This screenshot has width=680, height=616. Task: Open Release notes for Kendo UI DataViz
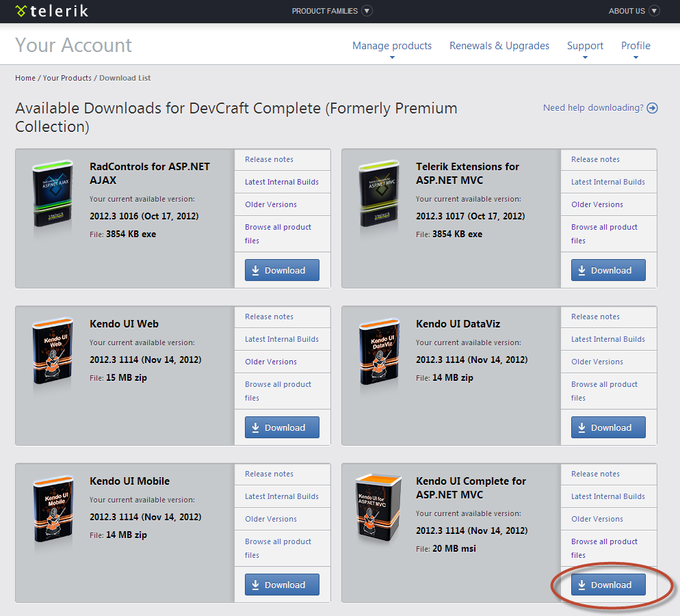(x=595, y=317)
